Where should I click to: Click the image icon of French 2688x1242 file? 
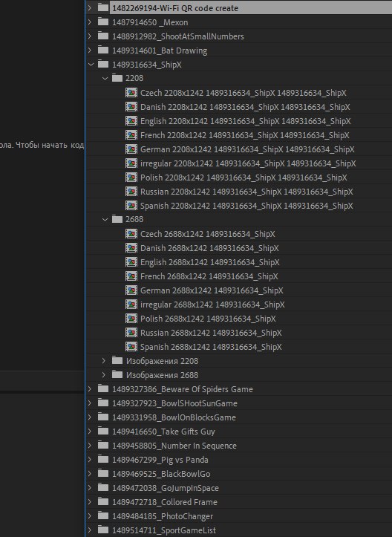131,276
